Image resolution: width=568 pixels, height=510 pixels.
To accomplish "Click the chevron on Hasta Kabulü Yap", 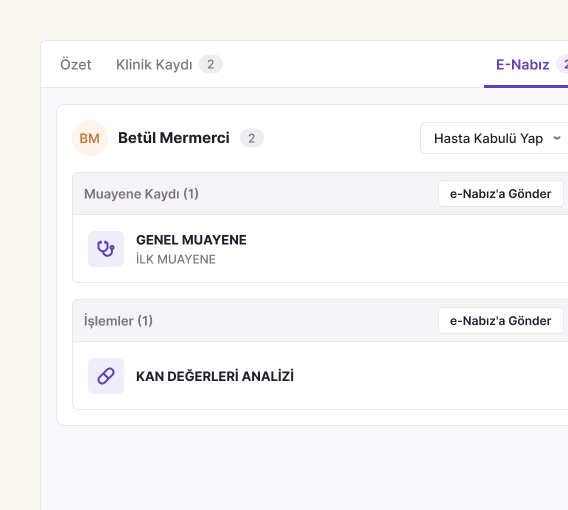I will pyautogui.click(x=557, y=138).
